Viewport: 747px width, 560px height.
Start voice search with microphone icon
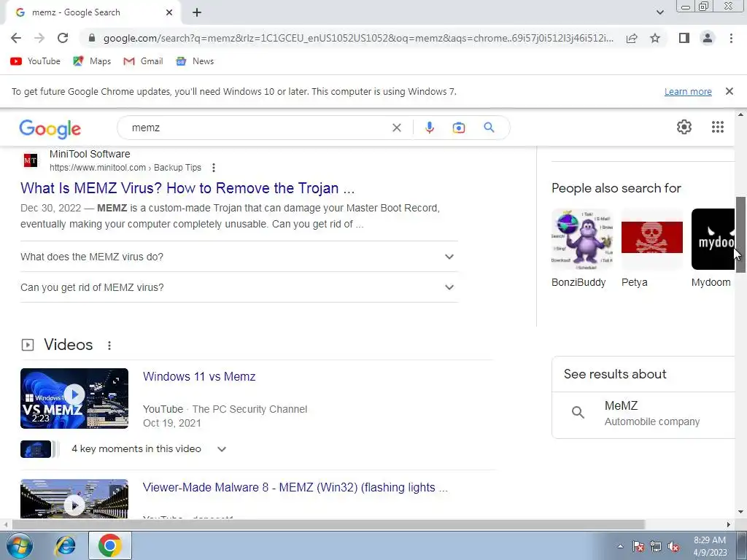pyautogui.click(x=429, y=128)
